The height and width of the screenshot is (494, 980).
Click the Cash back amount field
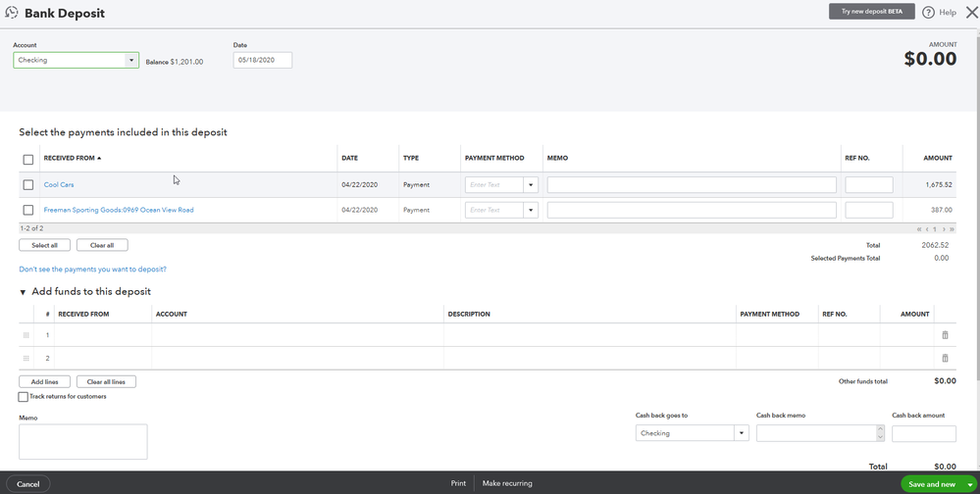point(924,433)
